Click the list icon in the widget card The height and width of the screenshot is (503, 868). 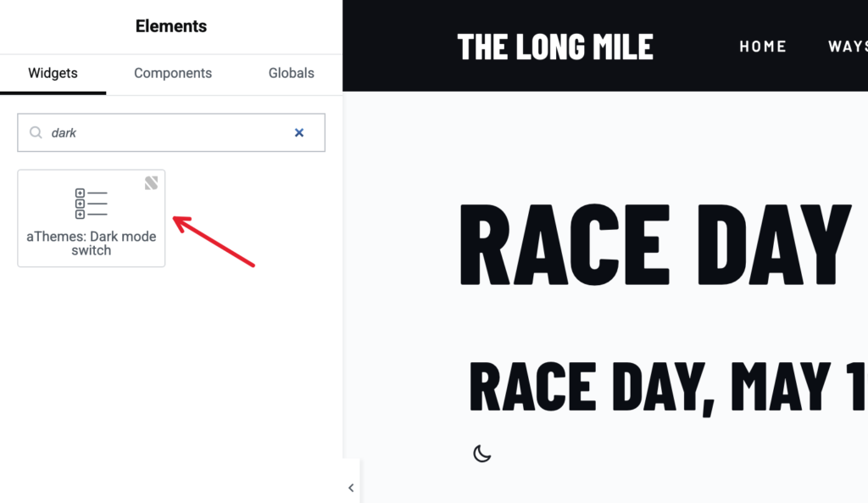[92, 204]
